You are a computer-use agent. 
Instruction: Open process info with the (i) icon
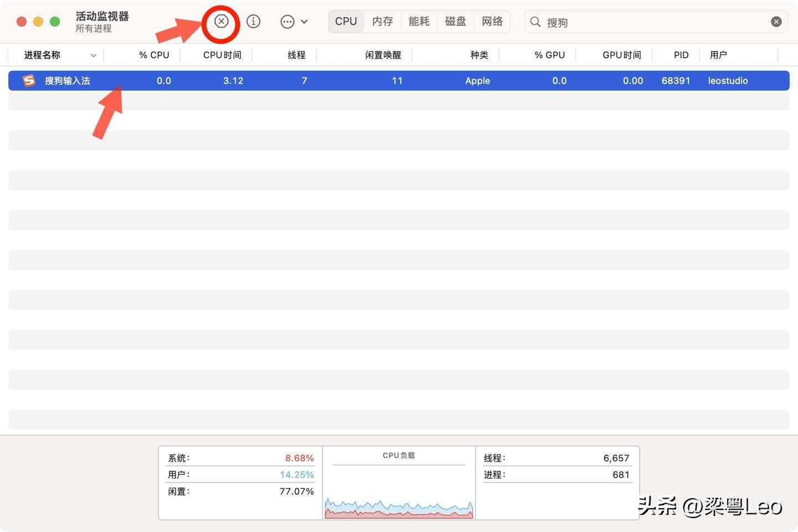[253, 22]
